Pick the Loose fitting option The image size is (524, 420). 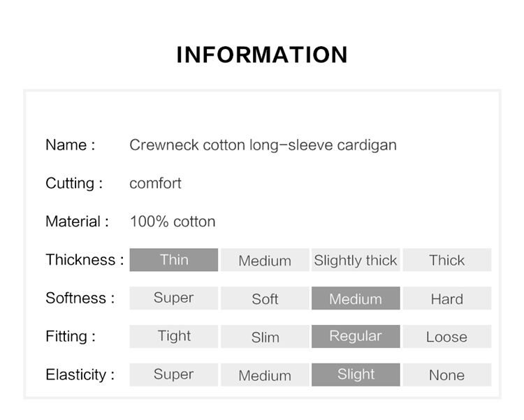coord(447,336)
